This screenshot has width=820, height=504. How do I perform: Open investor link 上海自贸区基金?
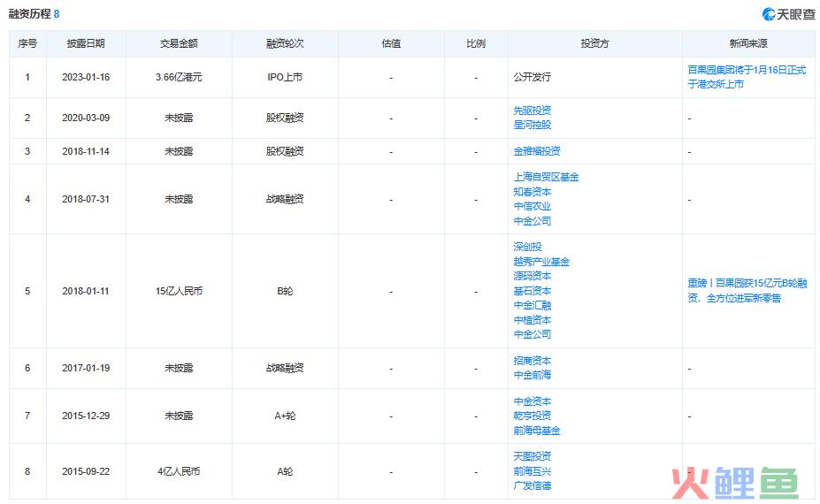click(x=546, y=177)
